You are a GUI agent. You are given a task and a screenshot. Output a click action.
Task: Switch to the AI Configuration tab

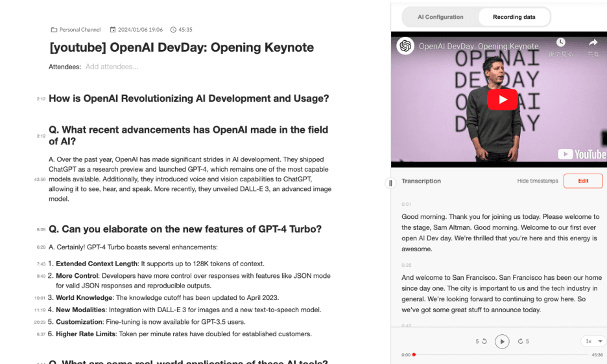(440, 17)
